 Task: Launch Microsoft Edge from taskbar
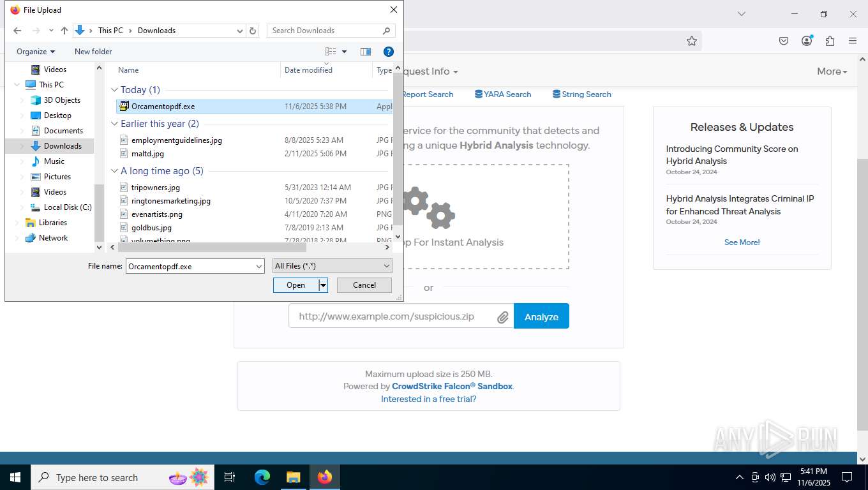pos(262,477)
